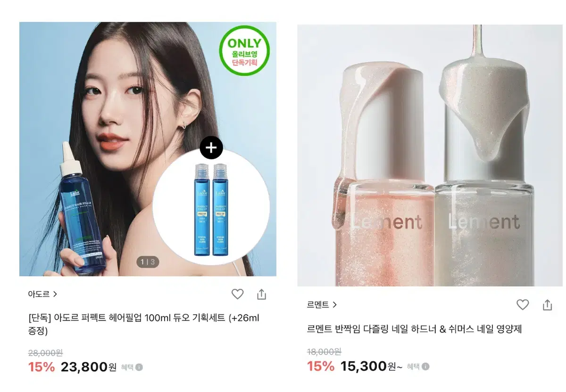Click the 23,800원 sale price
Viewport: 566px width, 392px height.
[89, 367]
